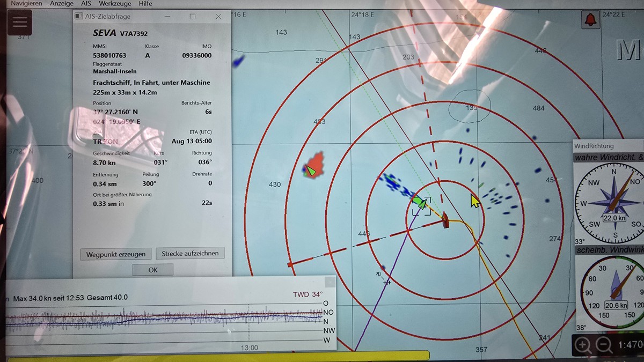
Task: Click the chart scale indicator 1:470
Action: 630,345
